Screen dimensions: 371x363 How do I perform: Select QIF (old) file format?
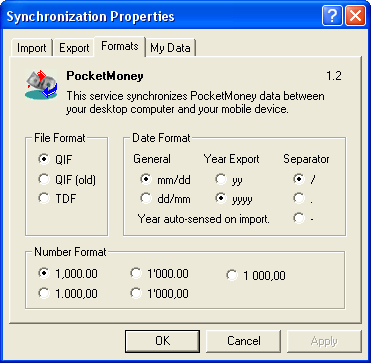(67, 180)
